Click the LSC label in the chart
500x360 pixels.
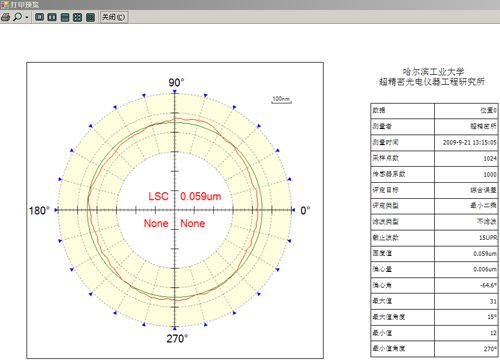click(x=158, y=196)
